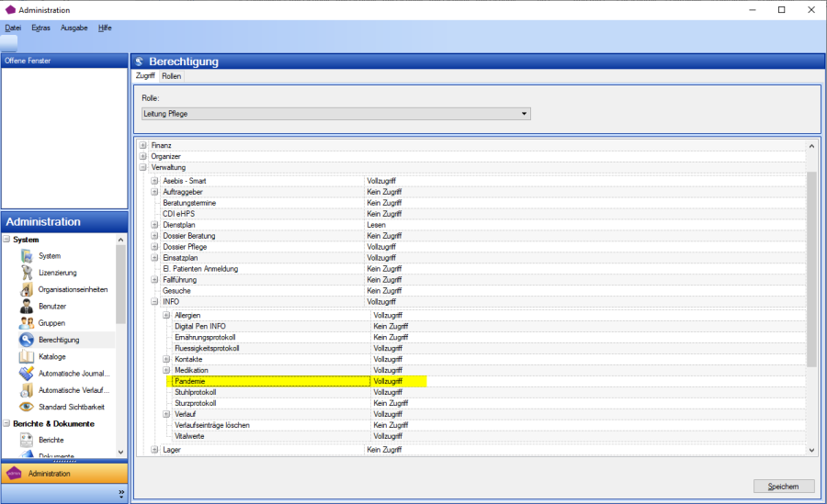Open Organisationseinheiten icon

(x=27, y=289)
